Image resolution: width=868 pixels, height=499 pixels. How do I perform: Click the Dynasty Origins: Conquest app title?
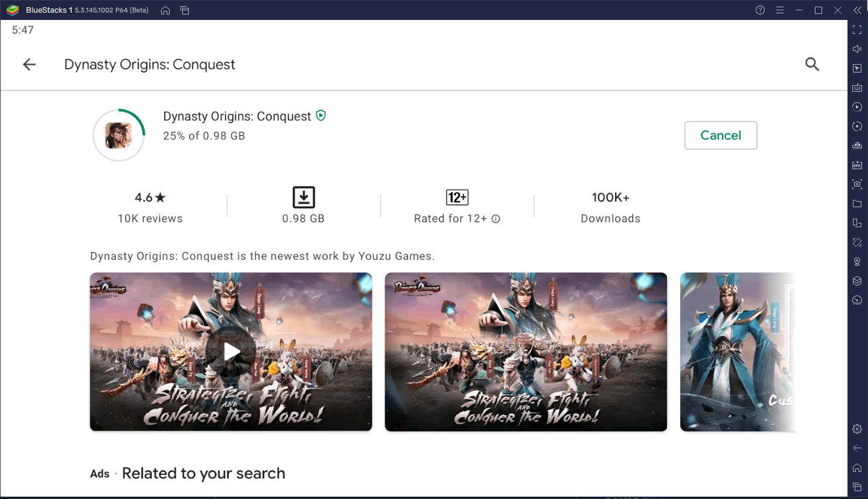coord(237,116)
